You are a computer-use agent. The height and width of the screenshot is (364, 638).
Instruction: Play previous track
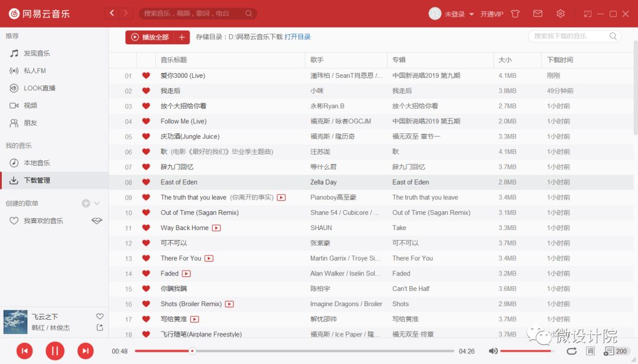[24, 351]
